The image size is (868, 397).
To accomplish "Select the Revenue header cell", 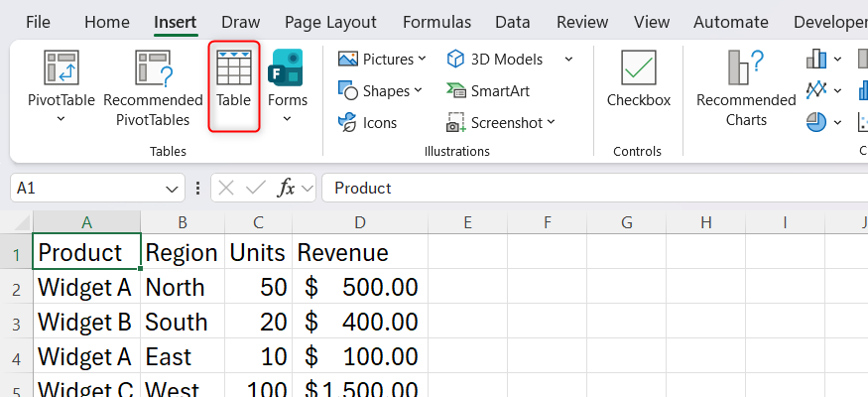I will click(360, 252).
